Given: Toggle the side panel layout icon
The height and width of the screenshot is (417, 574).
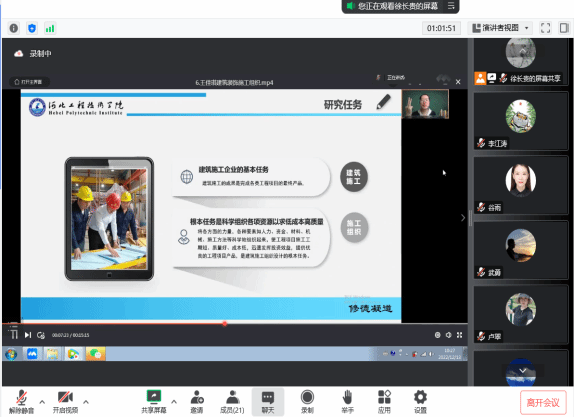Looking at the screenshot, I should tap(564, 28).
